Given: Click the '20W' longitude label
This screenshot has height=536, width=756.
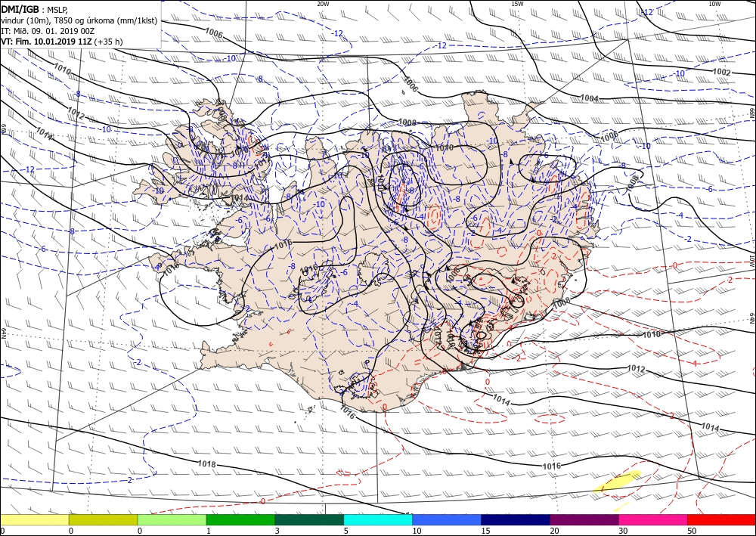Looking at the screenshot, I should coord(323,3).
